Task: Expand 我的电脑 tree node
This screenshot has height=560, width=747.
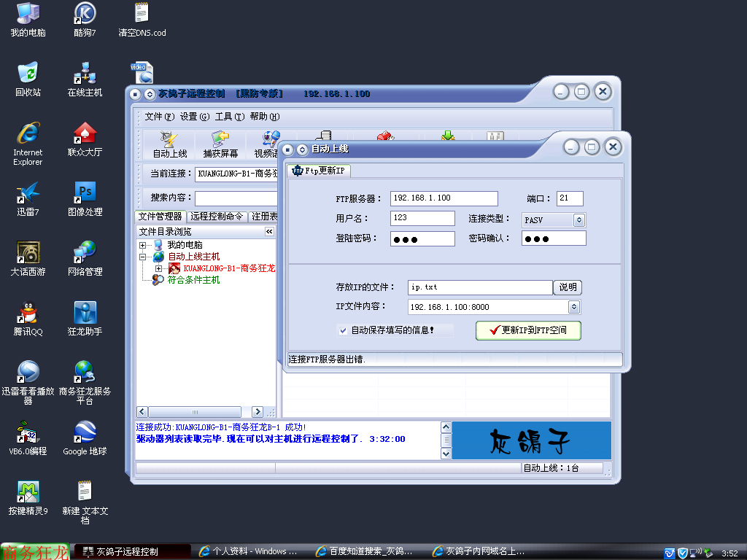Action: [142, 245]
